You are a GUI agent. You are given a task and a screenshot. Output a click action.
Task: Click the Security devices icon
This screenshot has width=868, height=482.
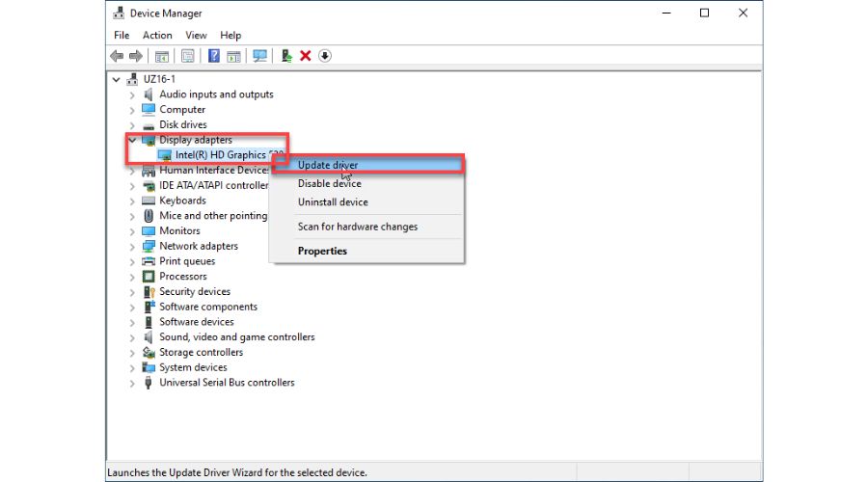coord(149,292)
